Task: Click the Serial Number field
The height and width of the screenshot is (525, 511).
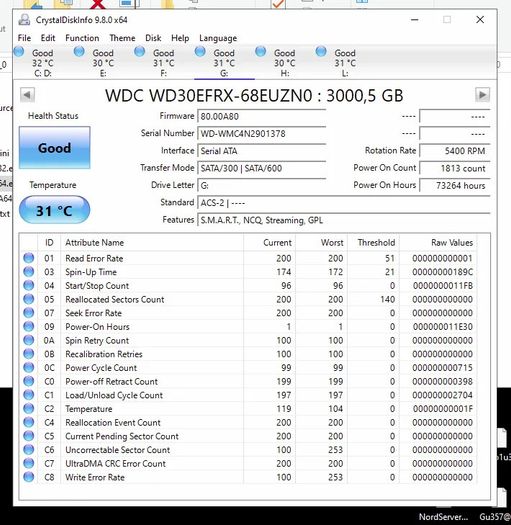Action: (x=262, y=134)
